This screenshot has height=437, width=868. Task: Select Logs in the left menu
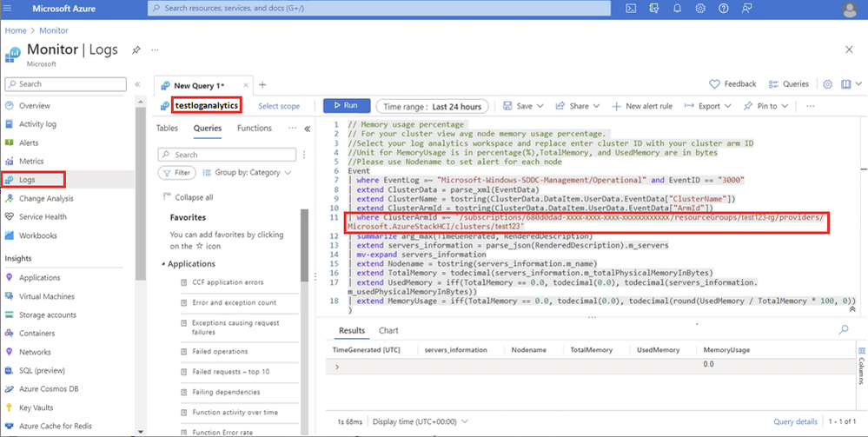point(27,180)
